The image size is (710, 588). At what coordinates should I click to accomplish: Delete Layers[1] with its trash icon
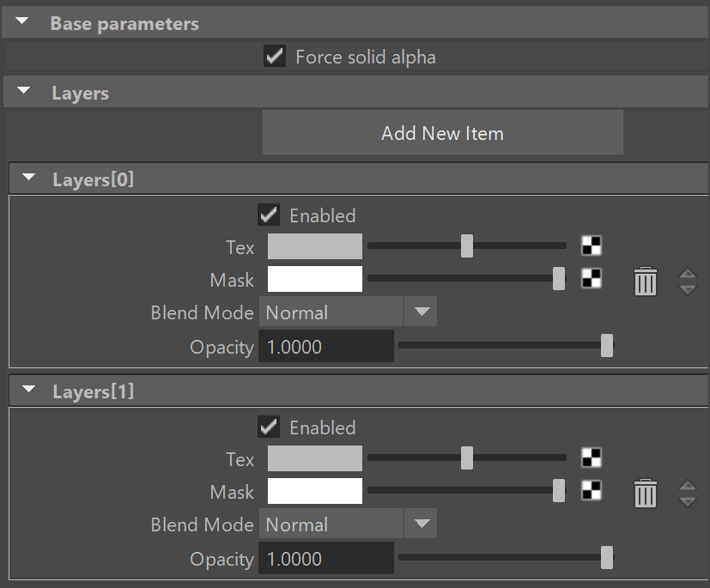tap(646, 493)
